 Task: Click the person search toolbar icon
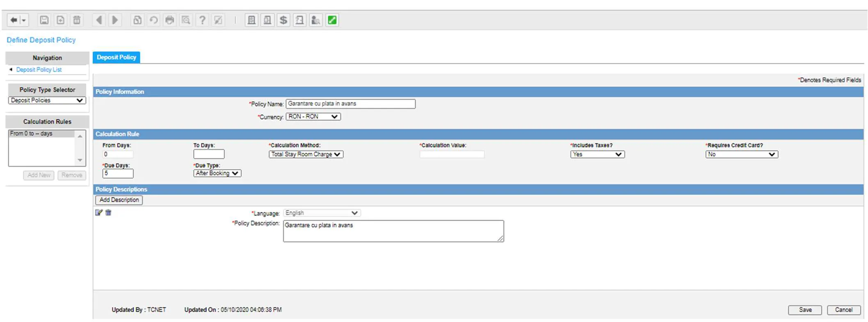pos(316,20)
